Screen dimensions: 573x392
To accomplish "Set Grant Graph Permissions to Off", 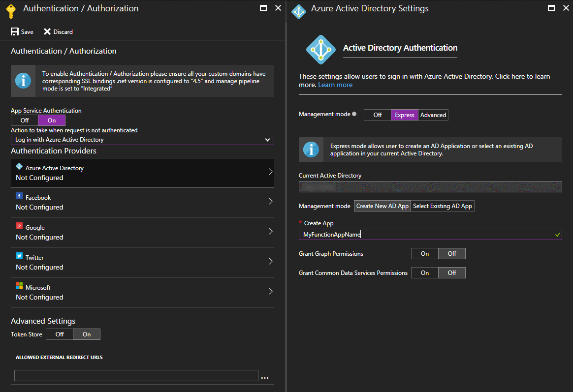I will [x=452, y=254].
